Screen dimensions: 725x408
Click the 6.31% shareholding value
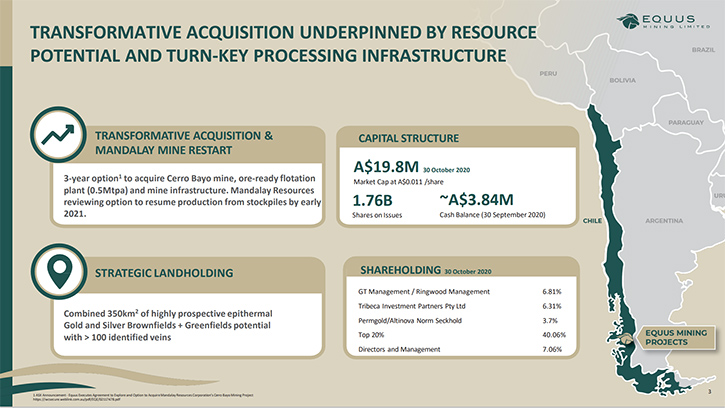click(552, 306)
